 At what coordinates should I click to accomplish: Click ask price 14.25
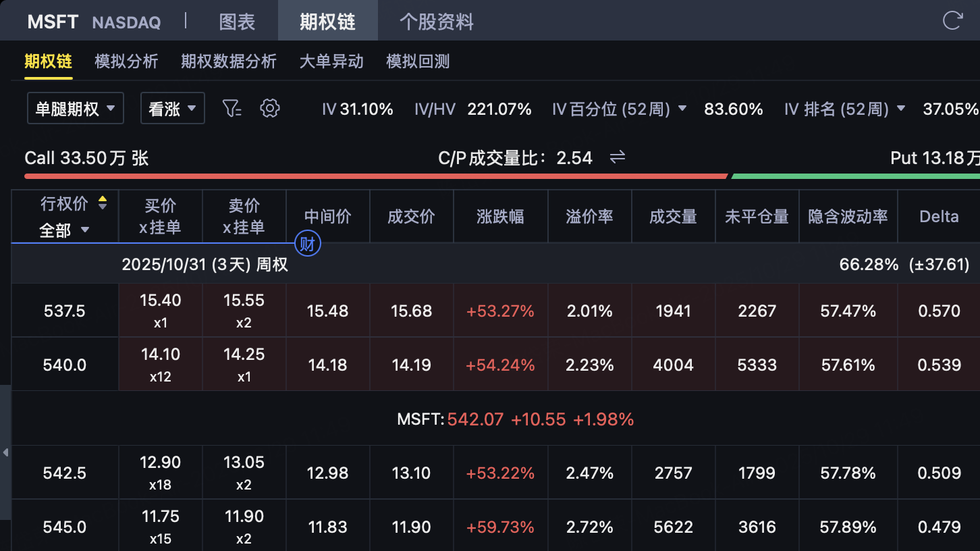click(244, 355)
